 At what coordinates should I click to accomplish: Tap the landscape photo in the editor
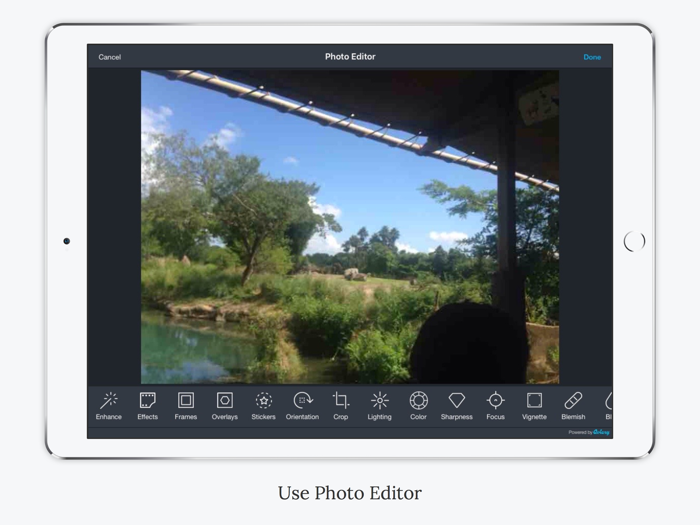coord(350,227)
